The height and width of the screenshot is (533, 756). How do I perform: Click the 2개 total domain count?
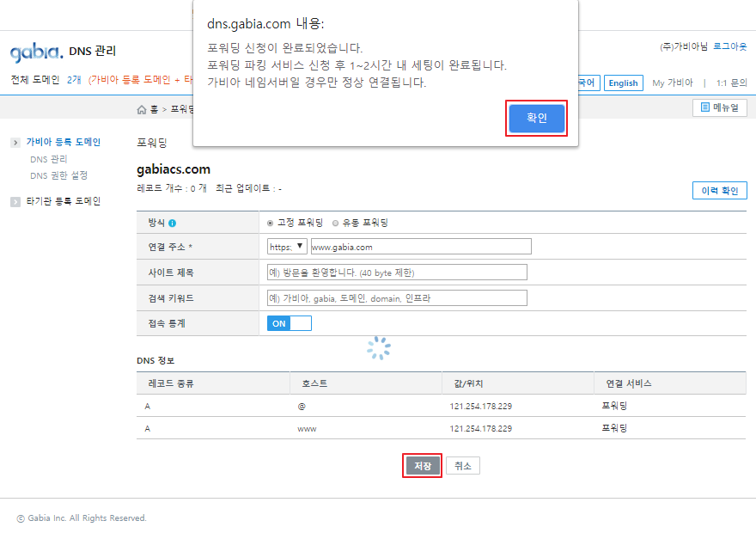point(74,80)
